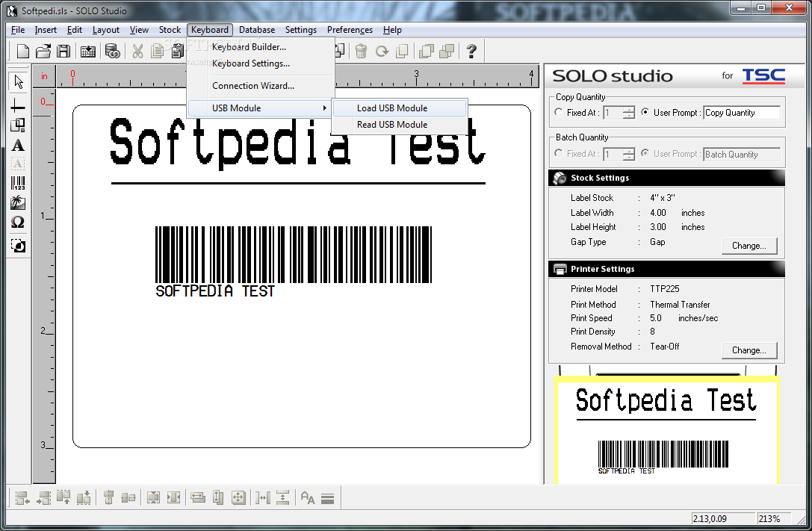The height and width of the screenshot is (531, 812).
Task: Click the font size AA icon
Action: tap(308, 498)
